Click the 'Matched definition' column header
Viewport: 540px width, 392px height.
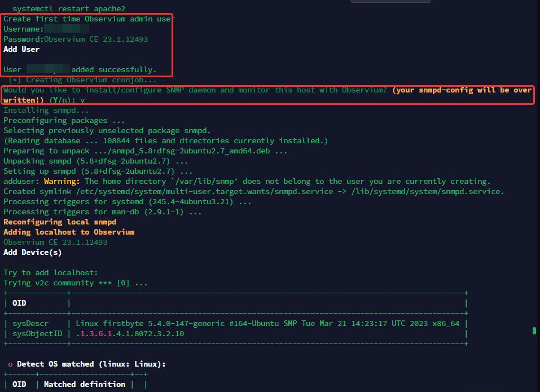click(x=85, y=385)
